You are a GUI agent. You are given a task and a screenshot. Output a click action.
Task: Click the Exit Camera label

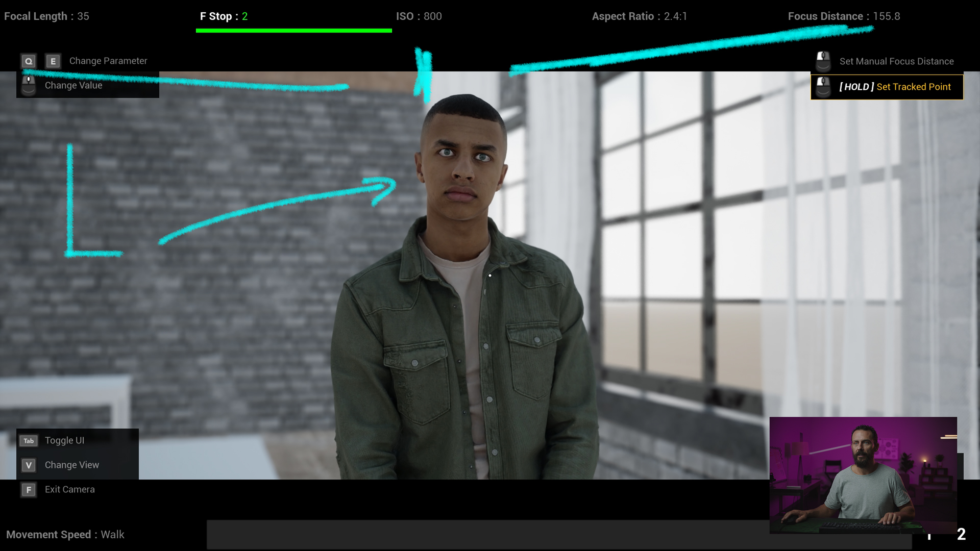[x=69, y=489]
